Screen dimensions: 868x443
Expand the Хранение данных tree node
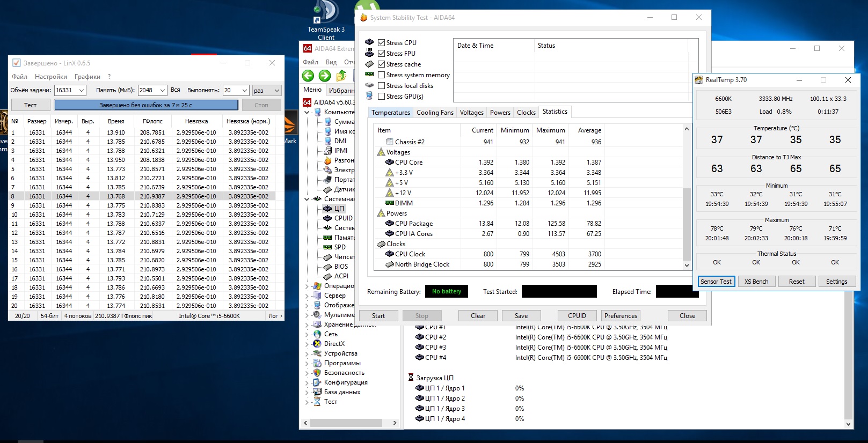pos(307,325)
